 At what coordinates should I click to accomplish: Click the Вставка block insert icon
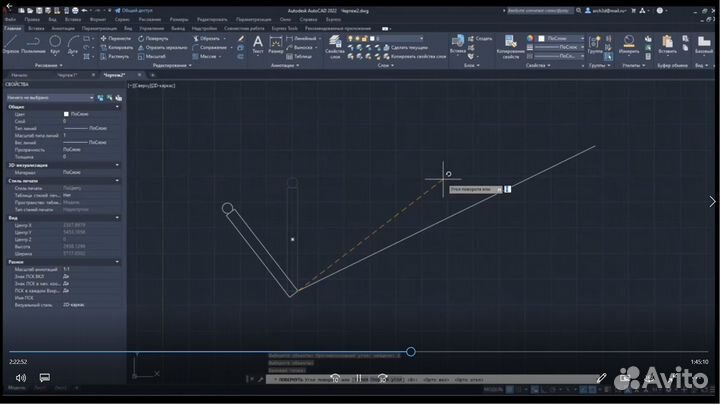click(458, 42)
